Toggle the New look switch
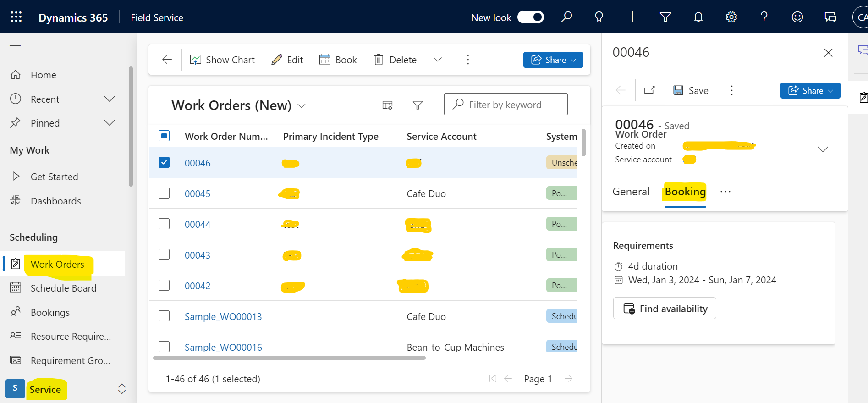 pos(531,17)
